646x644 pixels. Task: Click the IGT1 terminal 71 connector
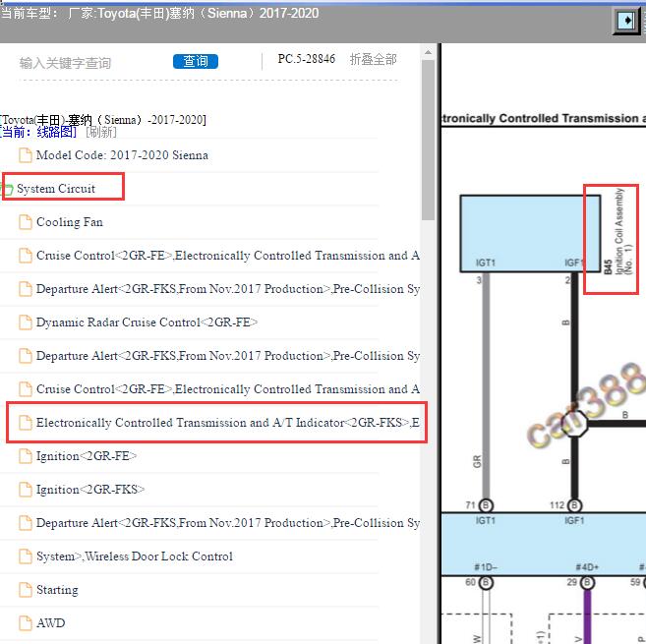(x=486, y=505)
